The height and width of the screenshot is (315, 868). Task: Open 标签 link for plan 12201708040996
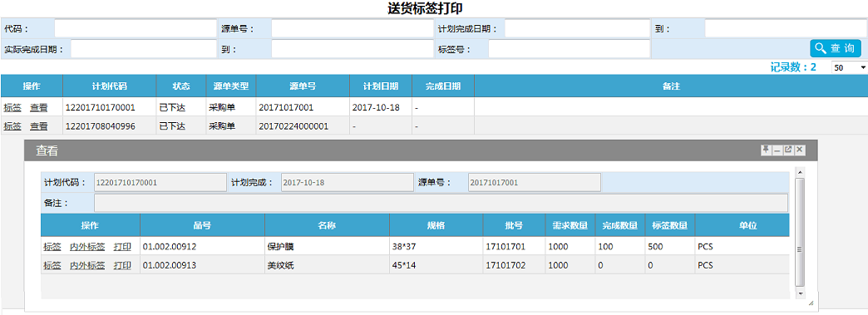pos(12,126)
